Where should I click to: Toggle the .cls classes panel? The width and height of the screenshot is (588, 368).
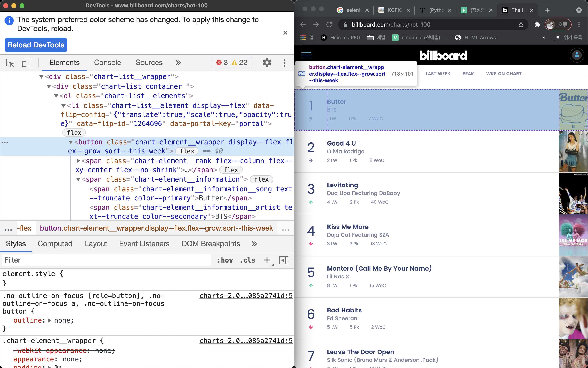[247, 260]
